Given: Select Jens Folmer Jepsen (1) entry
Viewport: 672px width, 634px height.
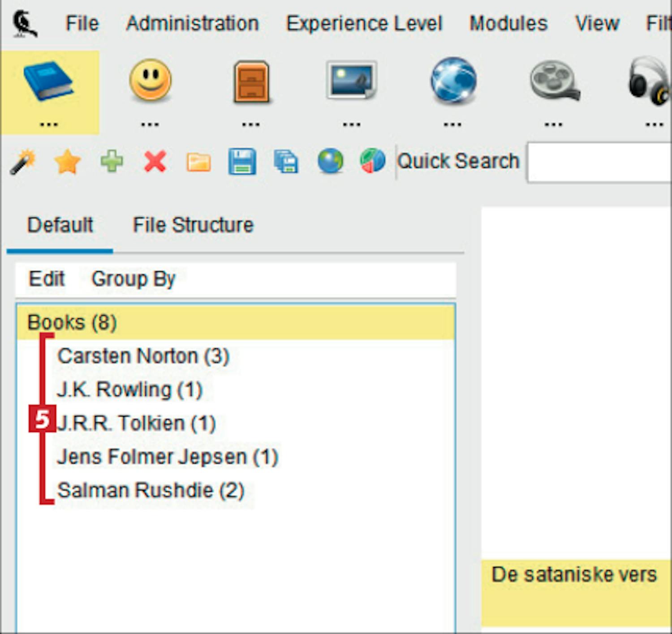Looking at the screenshot, I should point(168,457).
